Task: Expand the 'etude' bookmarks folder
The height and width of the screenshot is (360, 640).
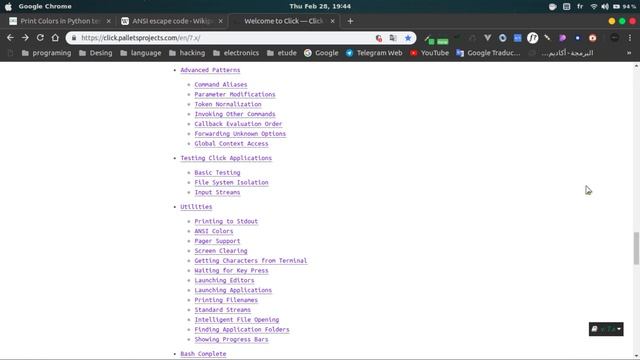Action: [282, 53]
